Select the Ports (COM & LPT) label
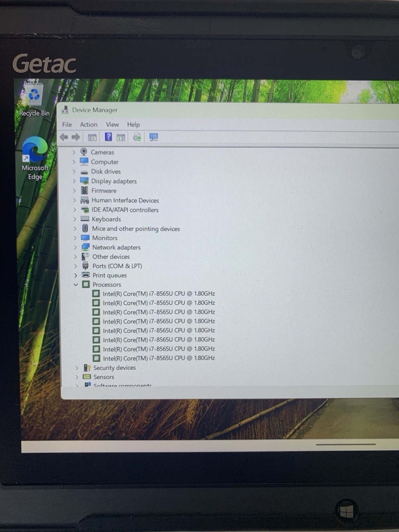Viewport: 399px width, 532px height. coord(117,266)
